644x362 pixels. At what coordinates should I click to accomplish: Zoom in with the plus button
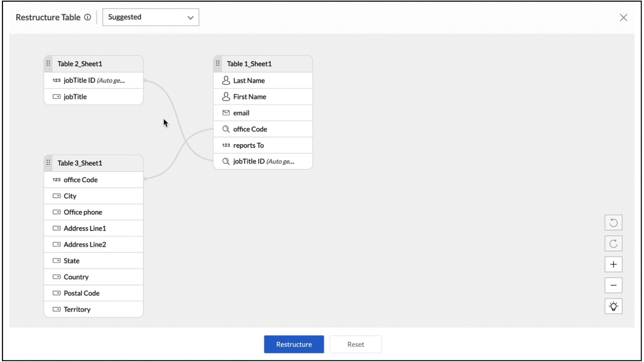(613, 264)
